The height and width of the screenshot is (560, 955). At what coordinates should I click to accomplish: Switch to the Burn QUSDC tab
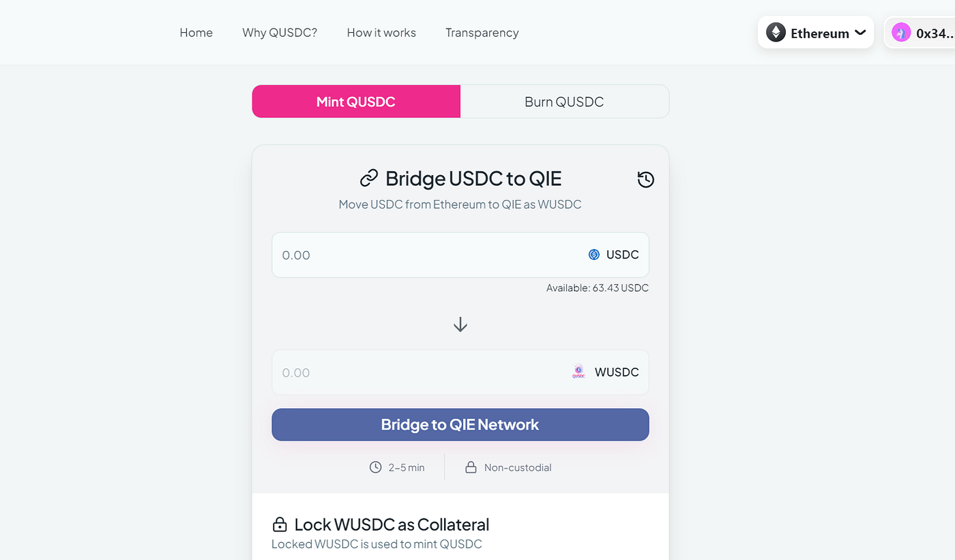[564, 102]
